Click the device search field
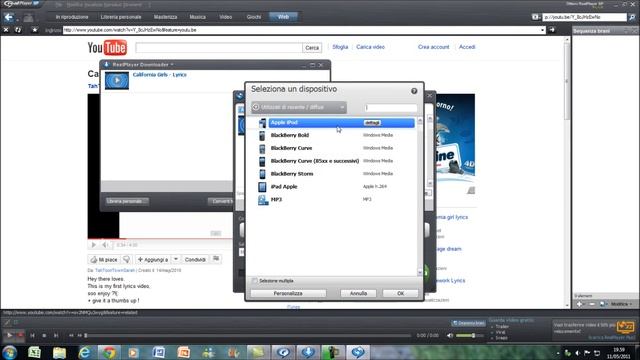This screenshot has width=640, height=360. 391,107
